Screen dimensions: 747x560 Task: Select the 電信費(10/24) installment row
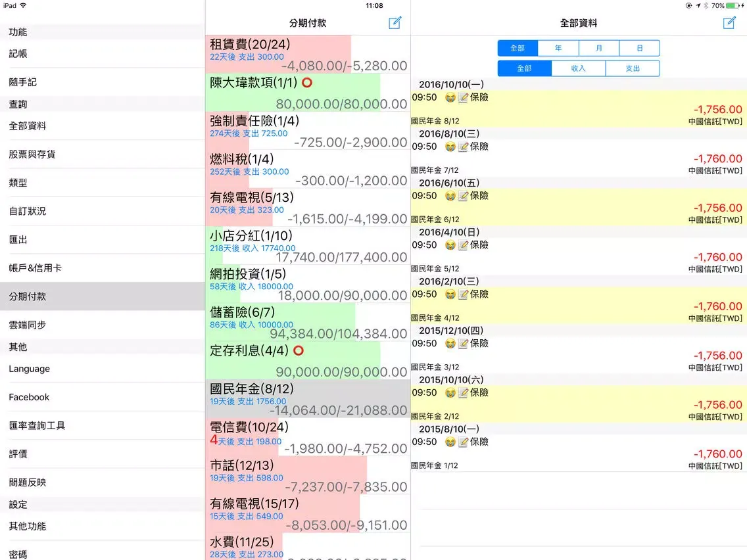(x=308, y=438)
